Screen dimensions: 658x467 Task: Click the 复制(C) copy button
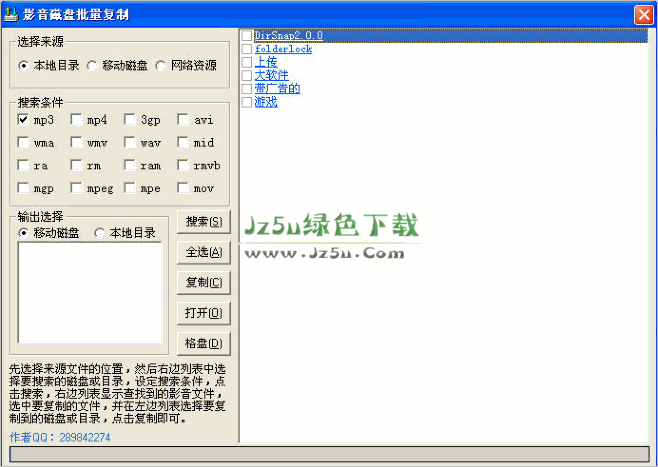204,283
